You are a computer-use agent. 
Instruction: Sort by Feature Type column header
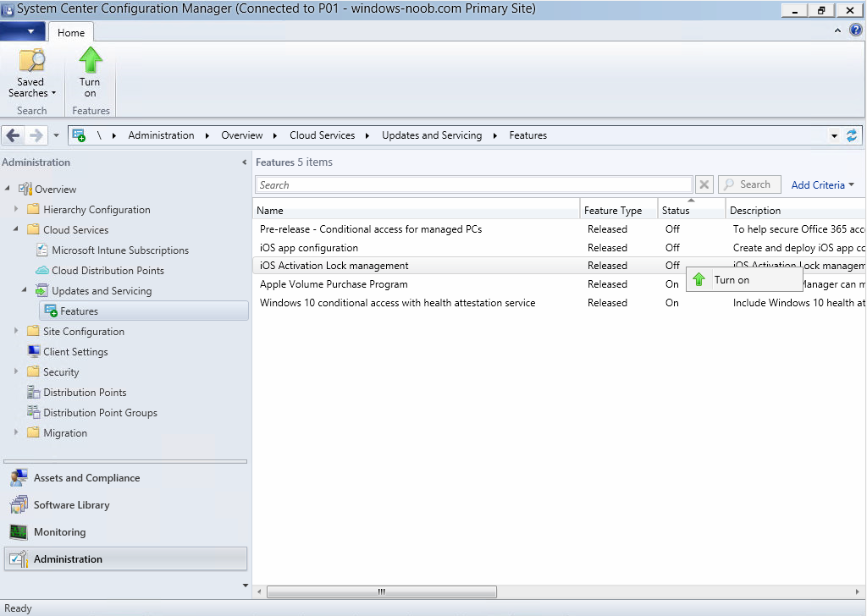619,210
